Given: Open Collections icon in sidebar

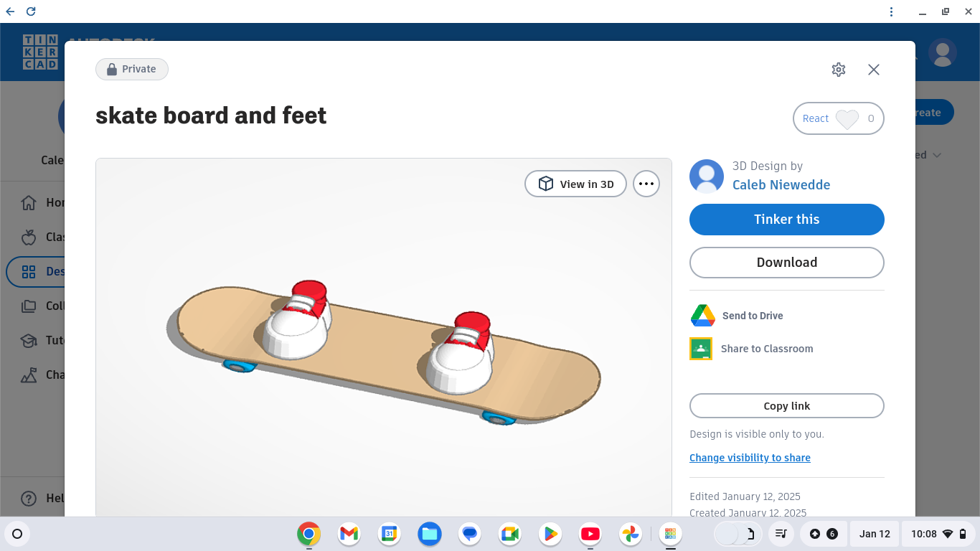Looking at the screenshot, I should pos(29,306).
